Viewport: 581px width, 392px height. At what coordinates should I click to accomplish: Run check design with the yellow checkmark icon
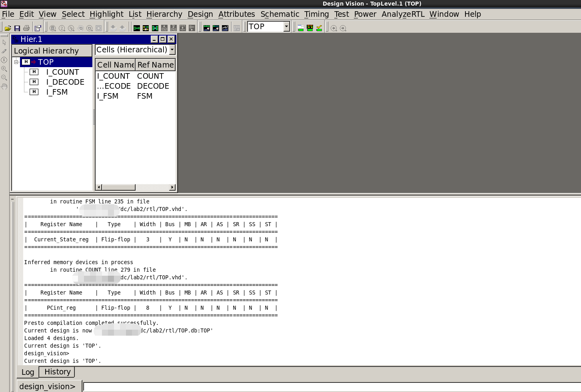[x=319, y=28]
